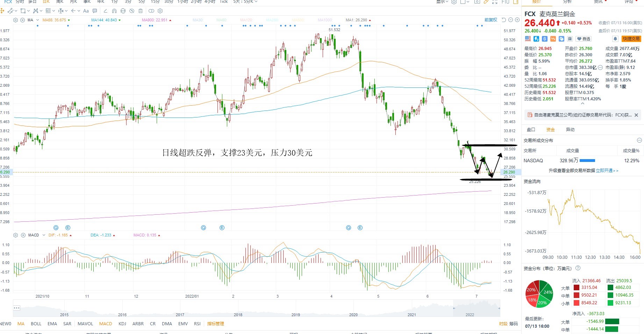The width and height of the screenshot is (644, 334).
Task: Zoom in chart with plus icon
Action: (x=517, y=20)
